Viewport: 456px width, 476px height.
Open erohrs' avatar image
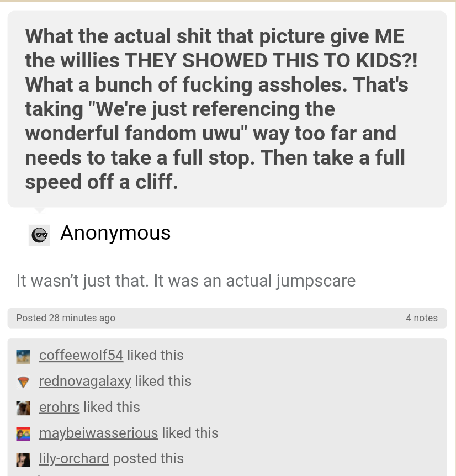(23, 408)
